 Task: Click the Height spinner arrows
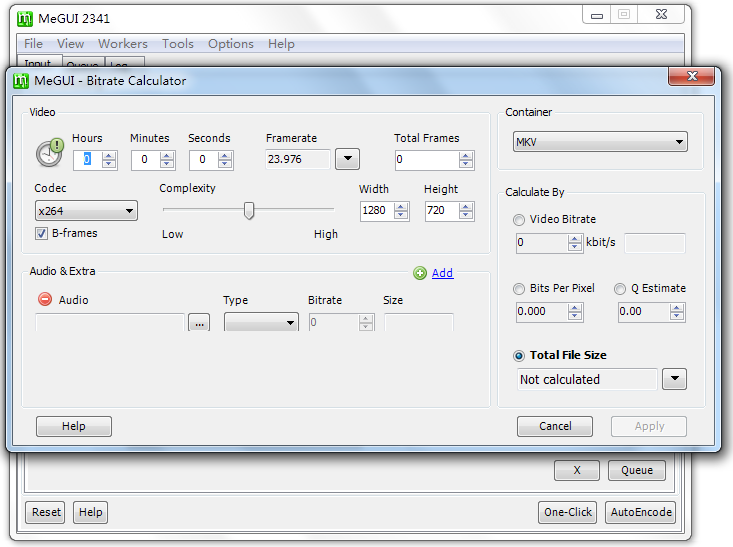coord(466,210)
